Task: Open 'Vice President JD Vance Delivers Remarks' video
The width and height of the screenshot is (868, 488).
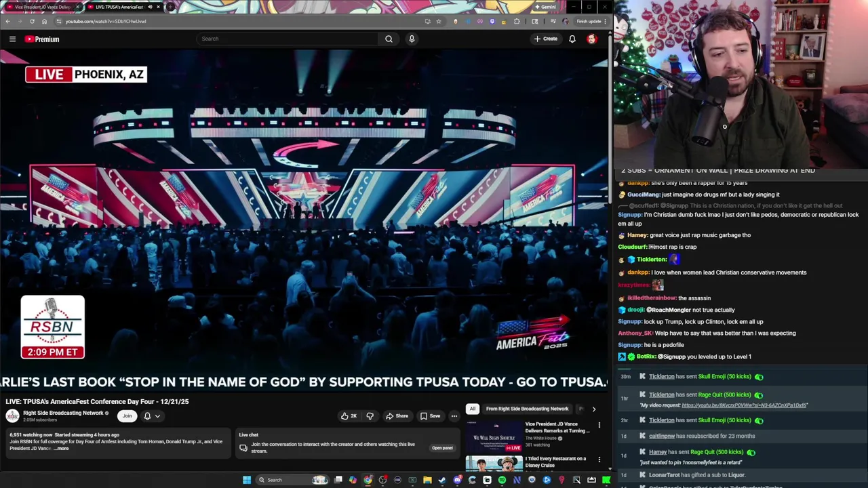Action: (557, 428)
